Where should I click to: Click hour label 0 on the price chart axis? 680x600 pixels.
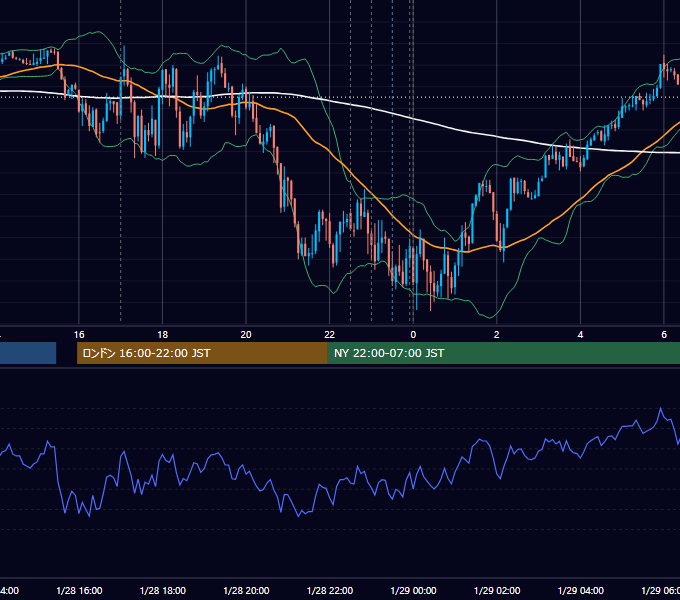tap(413, 334)
